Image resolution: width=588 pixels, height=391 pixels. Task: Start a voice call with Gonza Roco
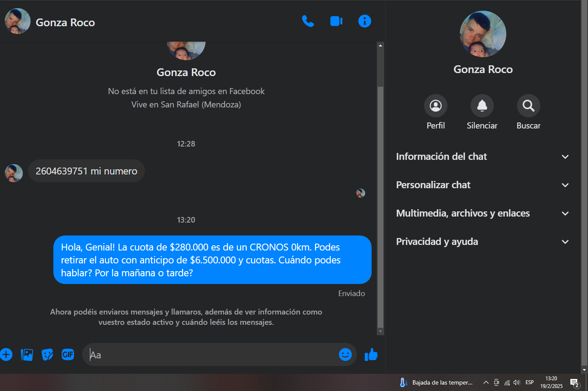click(x=308, y=21)
